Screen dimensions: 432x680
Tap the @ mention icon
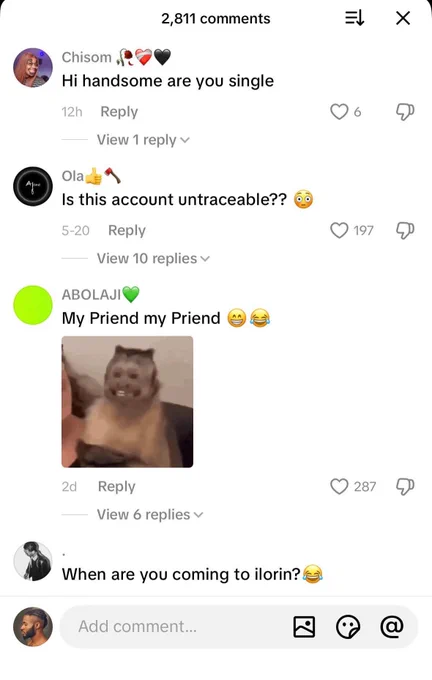pos(392,626)
